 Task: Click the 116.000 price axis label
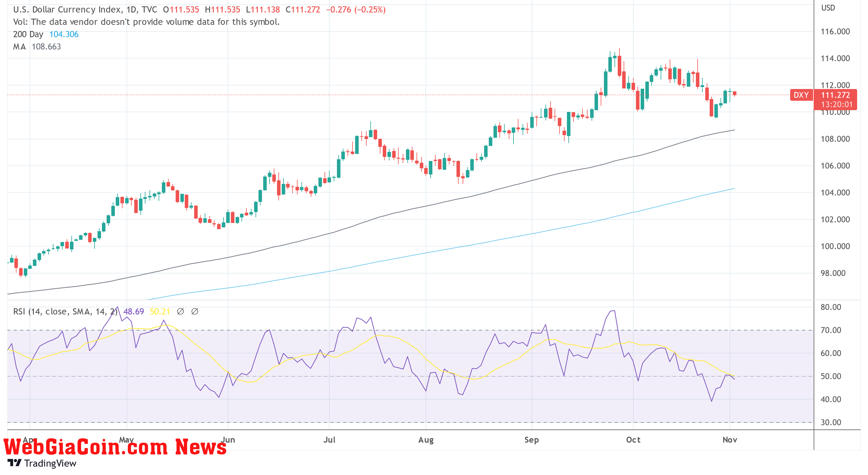835,32
